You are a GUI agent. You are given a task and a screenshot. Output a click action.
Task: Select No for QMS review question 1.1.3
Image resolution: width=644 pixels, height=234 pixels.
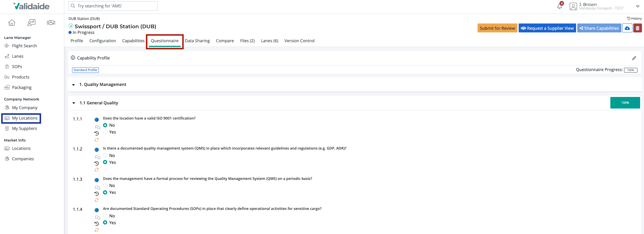click(x=105, y=186)
